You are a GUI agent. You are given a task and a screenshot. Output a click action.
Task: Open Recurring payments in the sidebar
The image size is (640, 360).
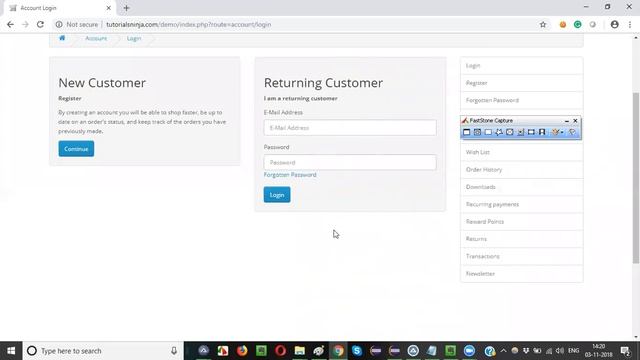click(522, 204)
